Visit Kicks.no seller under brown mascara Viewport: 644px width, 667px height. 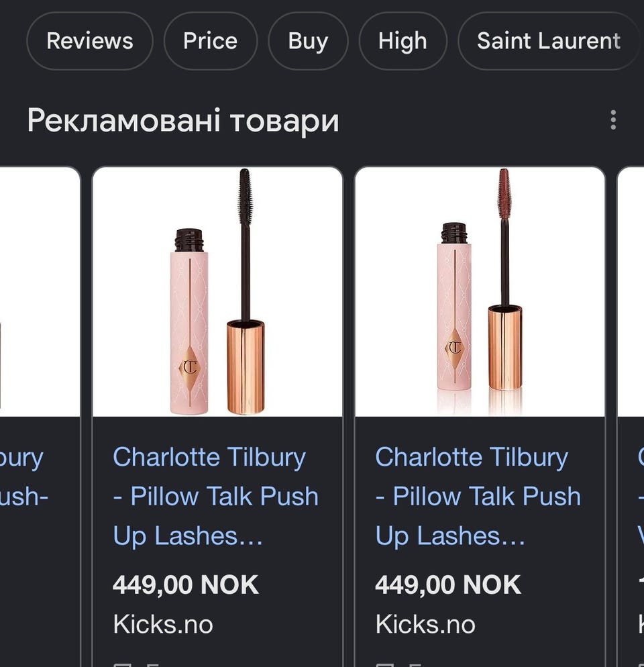[425, 625]
